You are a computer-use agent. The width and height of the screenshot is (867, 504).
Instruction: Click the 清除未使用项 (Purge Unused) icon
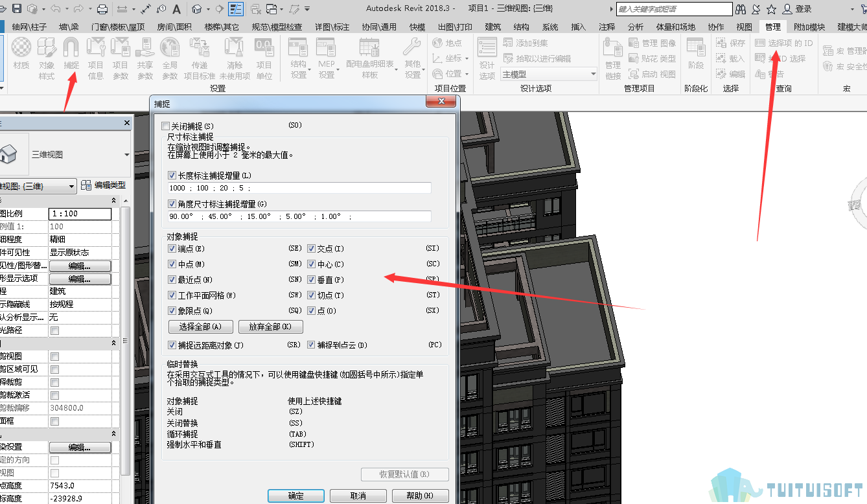click(x=234, y=57)
